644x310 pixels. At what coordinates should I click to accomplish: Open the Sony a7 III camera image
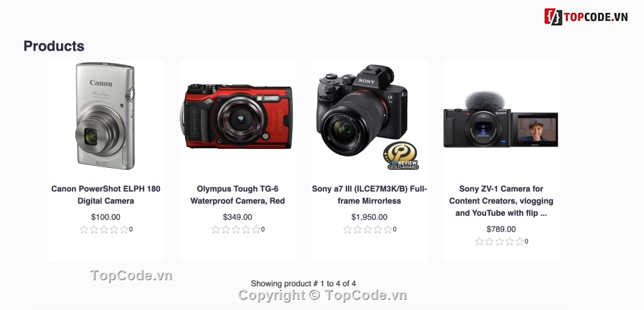click(368, 116)
